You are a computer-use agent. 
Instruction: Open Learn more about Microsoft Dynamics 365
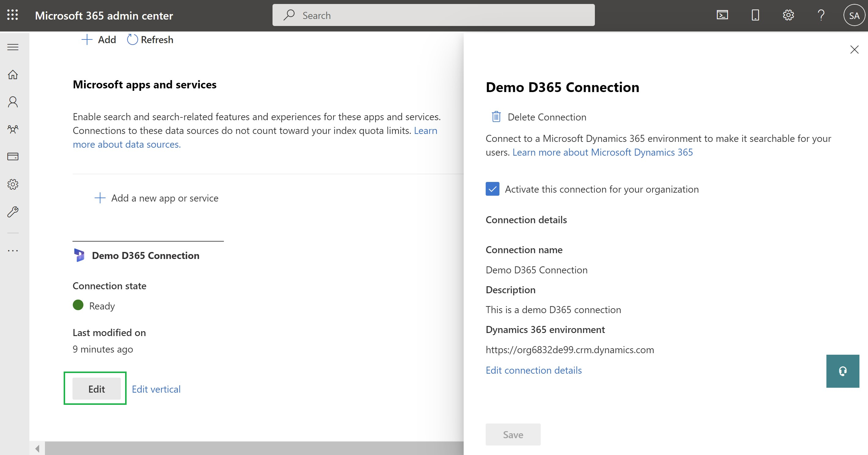[603, 152]
